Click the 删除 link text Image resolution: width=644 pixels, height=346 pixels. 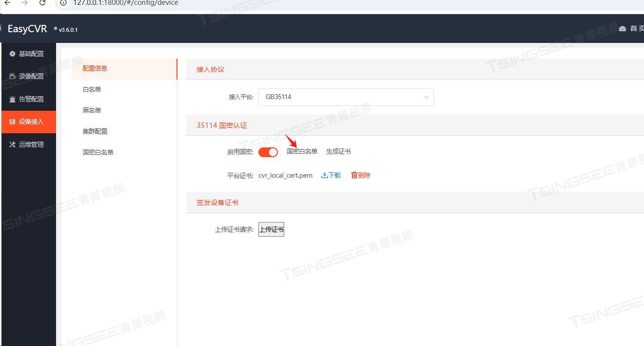pos(364,175)
